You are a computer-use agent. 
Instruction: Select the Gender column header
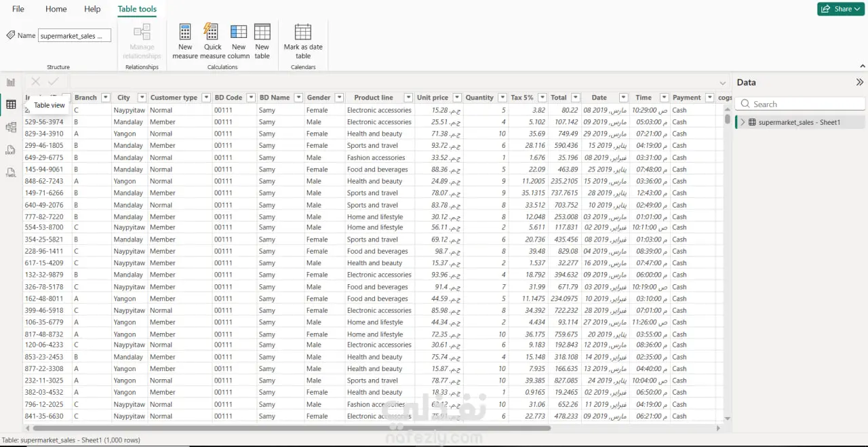[318, 98]
